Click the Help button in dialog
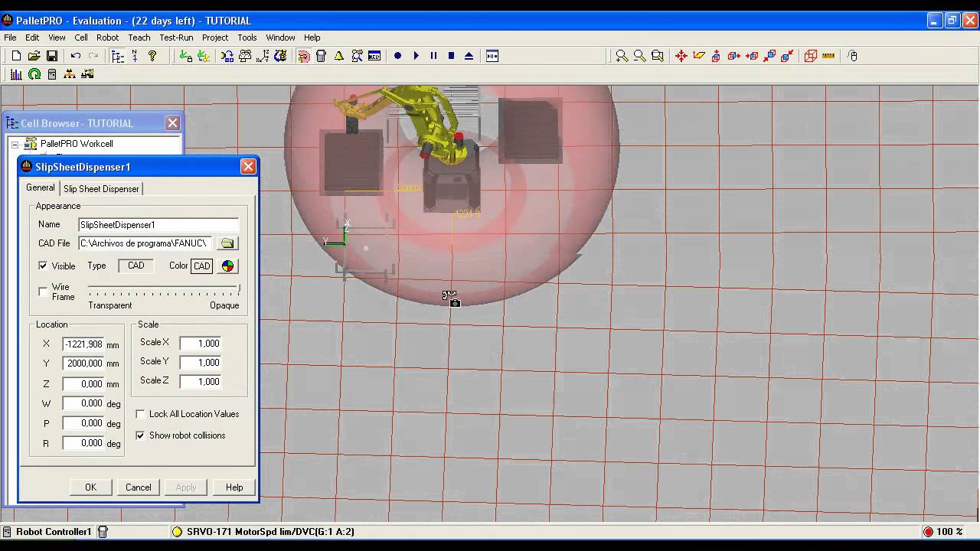 pyautogui.click(x=234, y=487)
